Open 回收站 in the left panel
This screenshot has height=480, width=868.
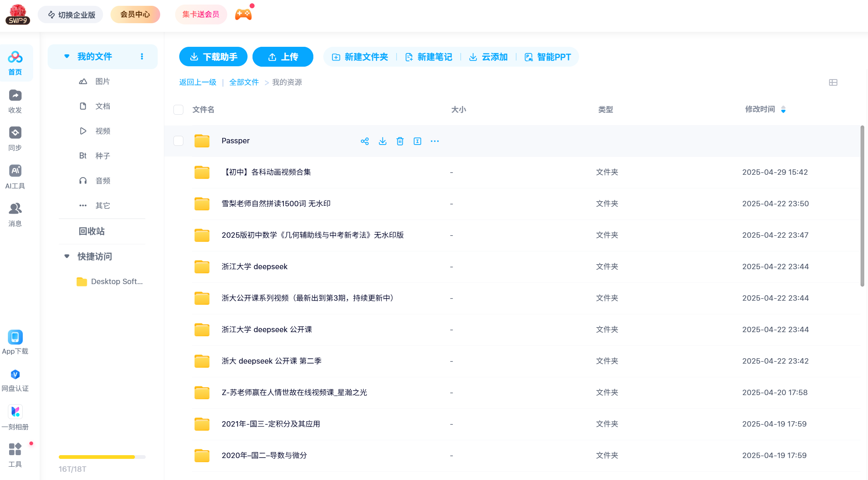[91, 231]
